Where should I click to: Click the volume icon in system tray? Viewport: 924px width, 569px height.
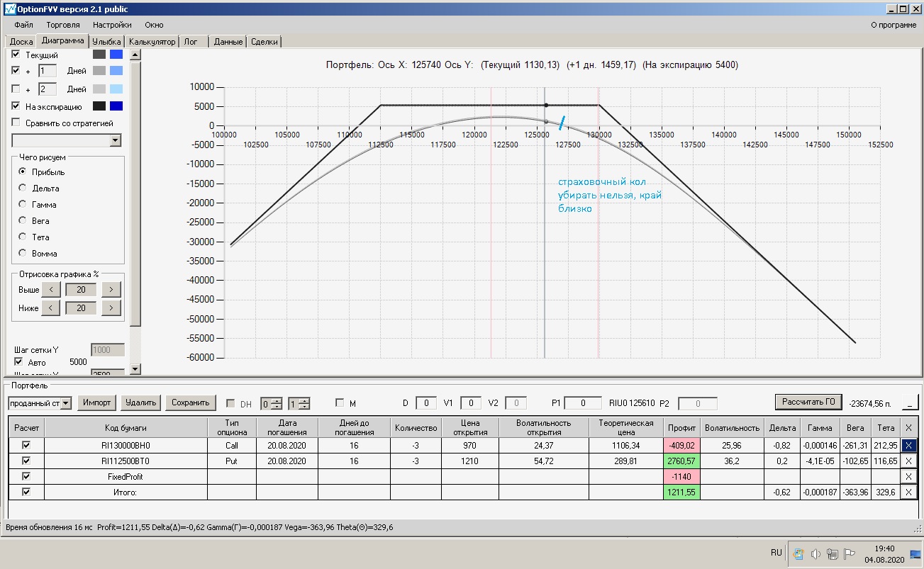[816, 554]
